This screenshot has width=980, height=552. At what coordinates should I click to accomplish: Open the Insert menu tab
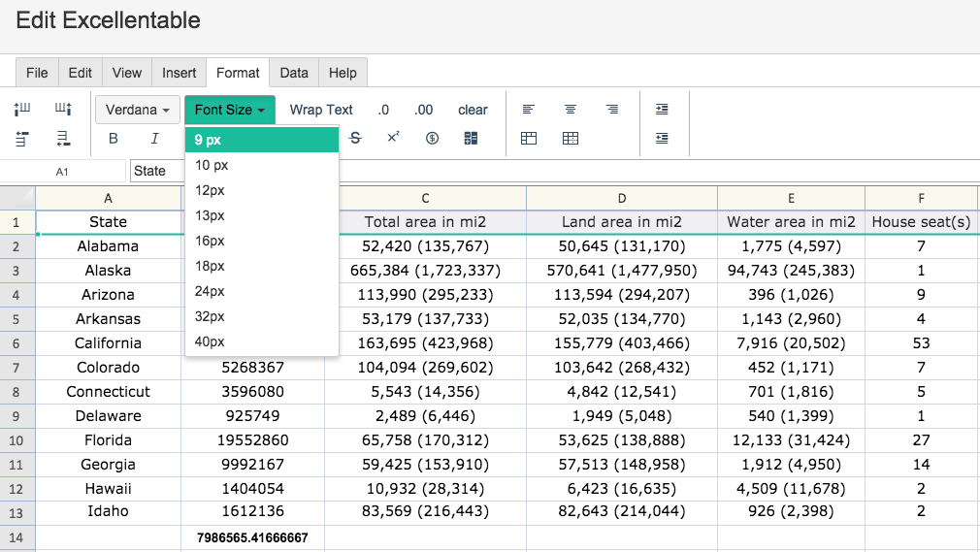(180, 73)
